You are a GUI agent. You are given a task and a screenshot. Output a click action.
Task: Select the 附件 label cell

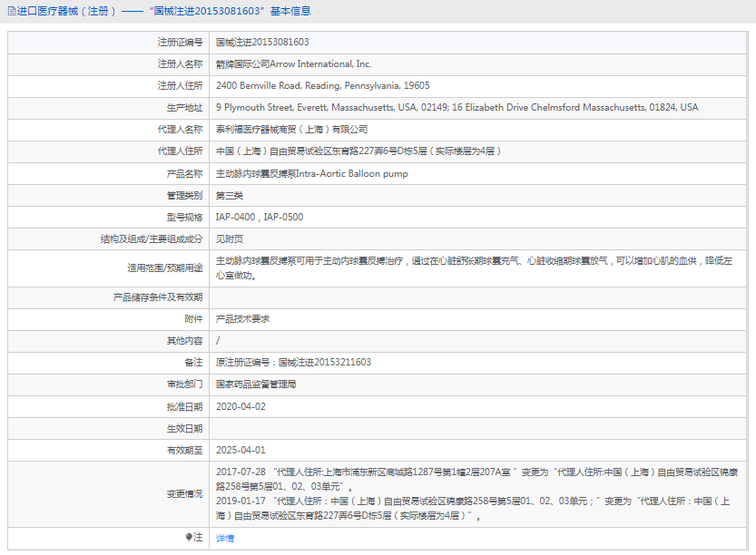point(109,319)
